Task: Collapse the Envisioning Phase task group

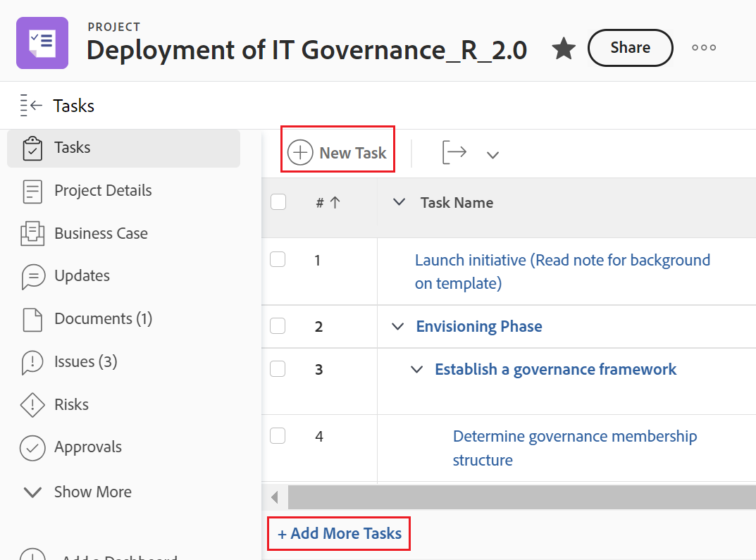Action: [398, 326]
